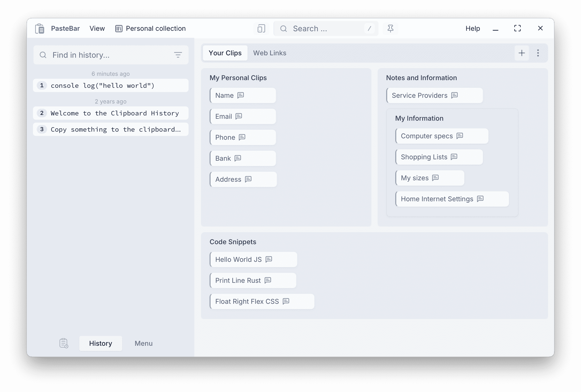This screenshot has height=392, width=581.
Task: Open the Help menu
Action: tap(472, 29)
